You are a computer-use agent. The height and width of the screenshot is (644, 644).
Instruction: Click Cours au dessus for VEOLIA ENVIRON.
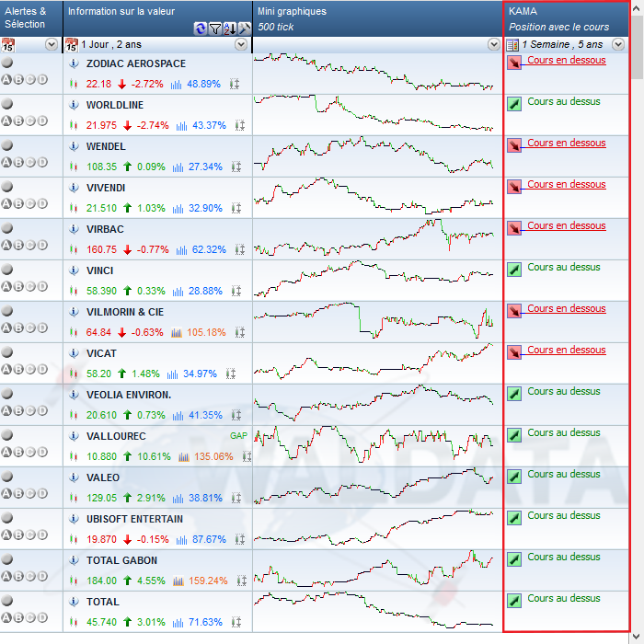point(563,391)
